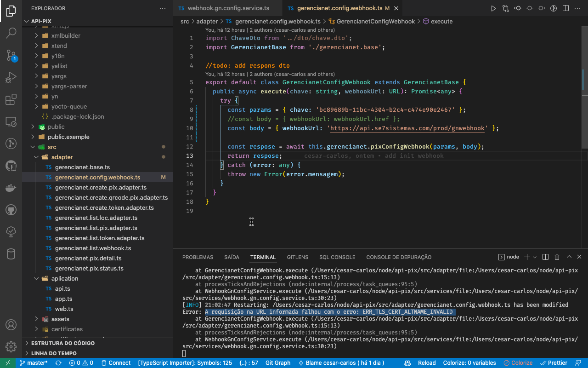This screenshot has height=368, width=588.
Task: Click Colorize in status bar
Action: (518, 363)
